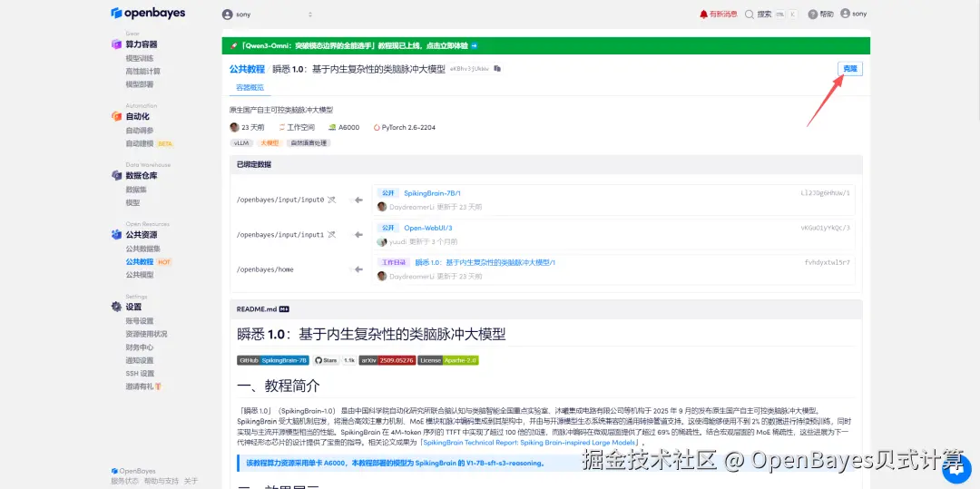
Task: Click the 帮助与支持 footer link
Action: pos(162,481)
